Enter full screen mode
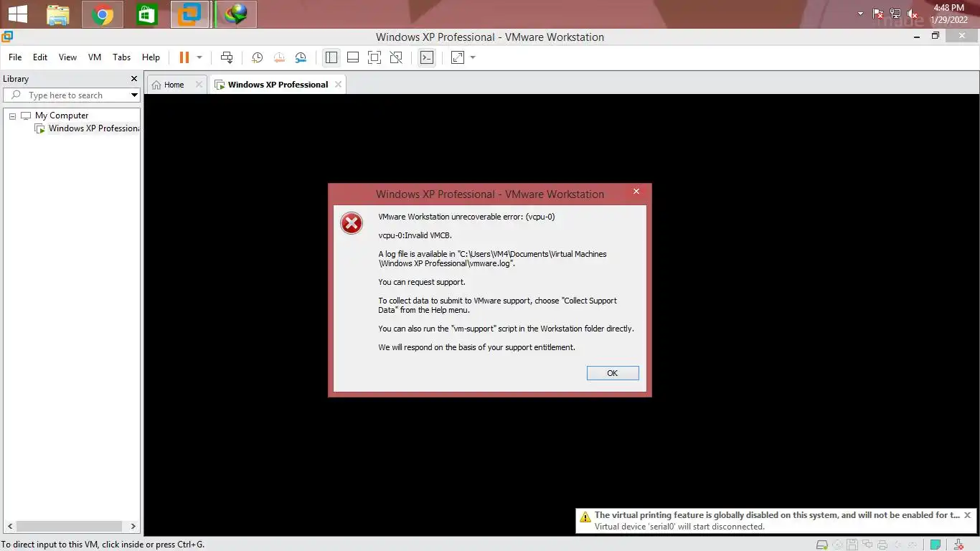Viewport: 980px width, 551px height. (x=374, y=57)
